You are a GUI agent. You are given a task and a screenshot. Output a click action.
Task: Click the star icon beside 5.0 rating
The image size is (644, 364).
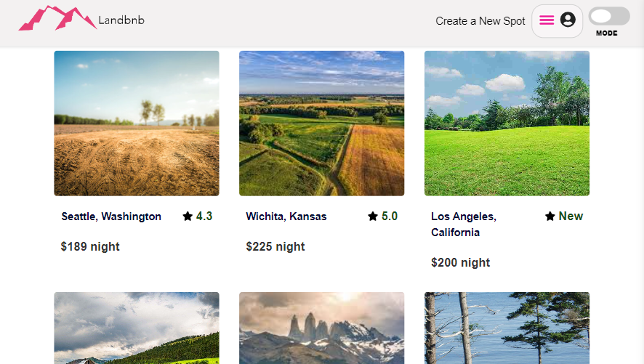point(373,217)
